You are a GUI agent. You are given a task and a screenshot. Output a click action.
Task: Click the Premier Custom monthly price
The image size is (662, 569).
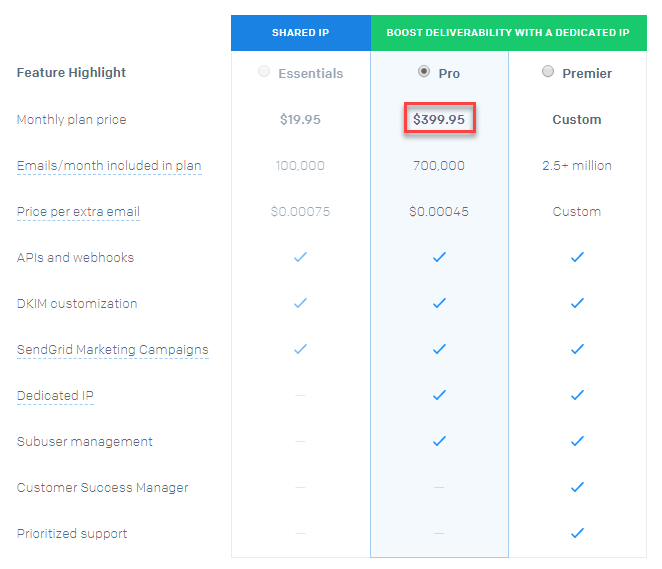click(x=577, y=119)
